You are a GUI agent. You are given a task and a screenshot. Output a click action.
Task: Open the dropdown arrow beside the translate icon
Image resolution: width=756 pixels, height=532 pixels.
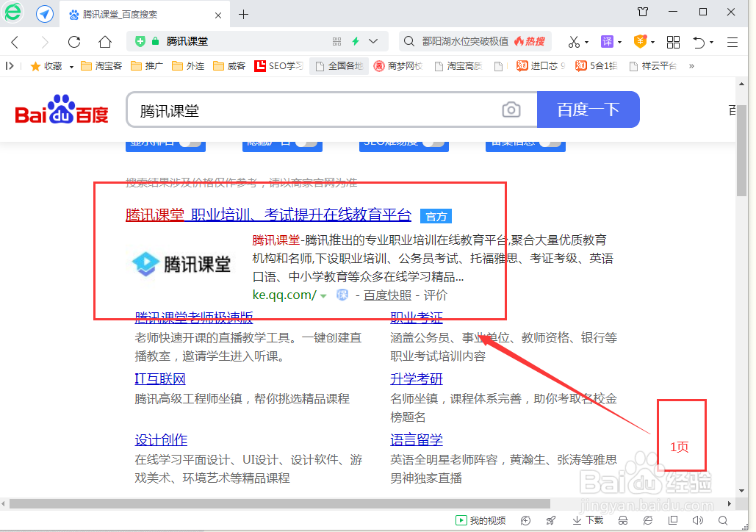coord(619,43)
